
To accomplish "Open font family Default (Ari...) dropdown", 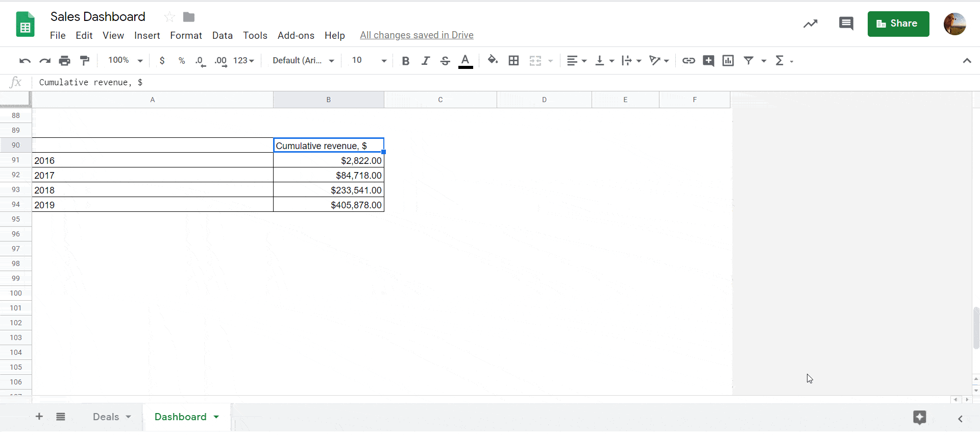I will (303, 60).
